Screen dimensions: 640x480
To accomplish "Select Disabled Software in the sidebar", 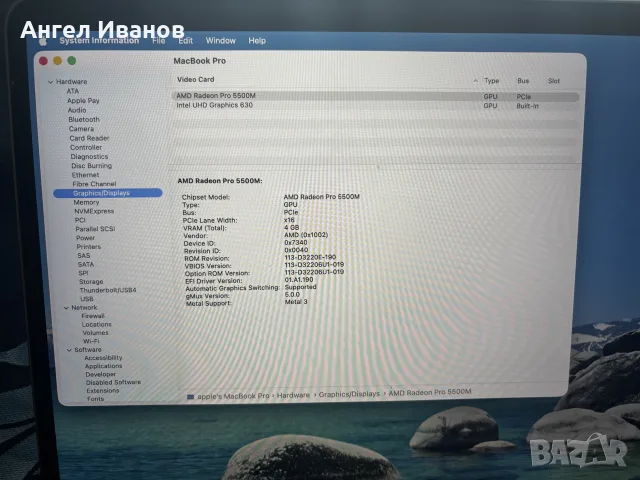I will click(x=113, y=382).
